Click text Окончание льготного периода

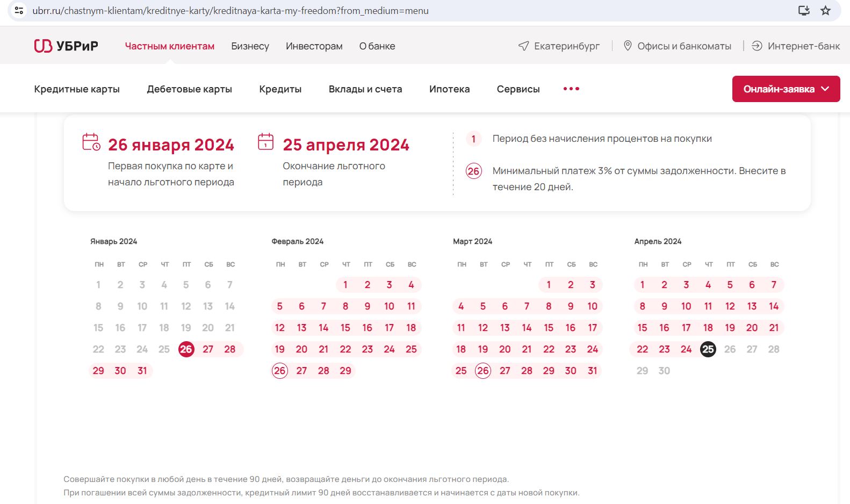tap(334, 174)
